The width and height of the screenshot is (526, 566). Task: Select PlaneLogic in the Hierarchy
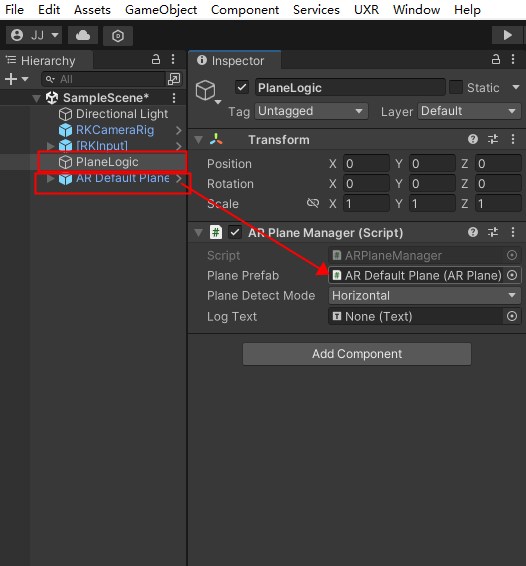coord(107,162)
